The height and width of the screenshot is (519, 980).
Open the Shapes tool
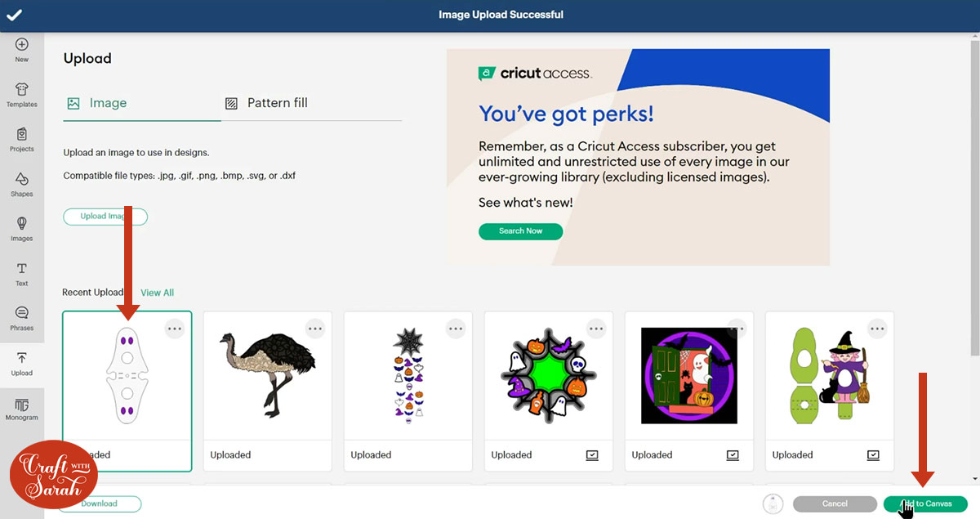coord(22,184)
